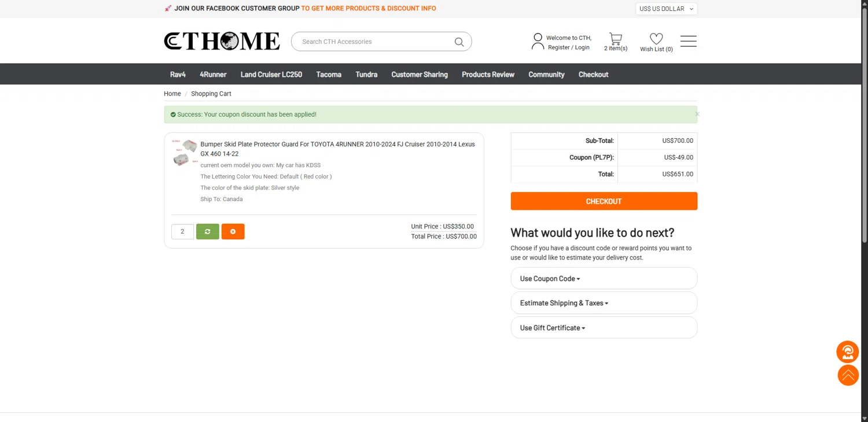Expand Use Coupon Code section

click(604, 279)
